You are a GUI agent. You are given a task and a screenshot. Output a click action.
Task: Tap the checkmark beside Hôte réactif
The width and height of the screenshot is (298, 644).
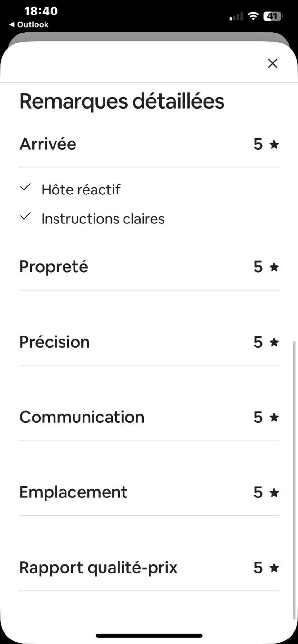click(25, 187)
